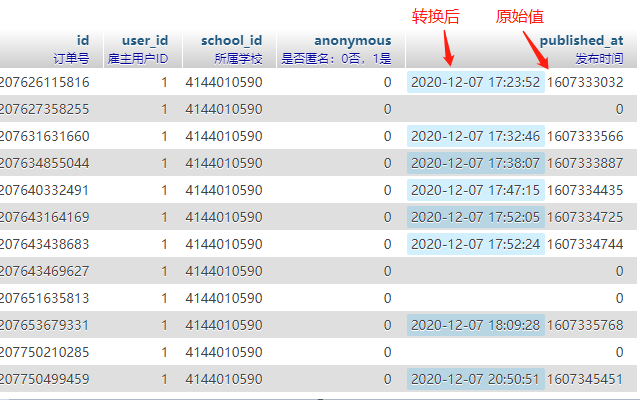The width and height of the screenshot is (640, 400).
Task: Click converted date 2020-12-07 18:09:28
Action: 476,325
